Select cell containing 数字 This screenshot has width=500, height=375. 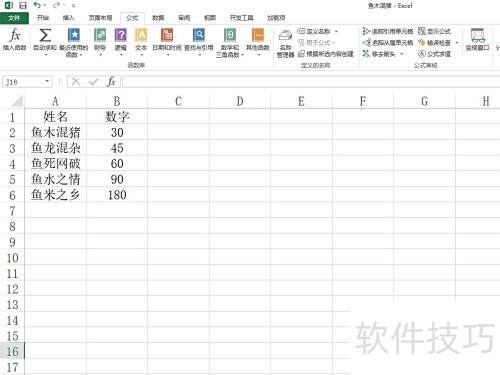117,116
